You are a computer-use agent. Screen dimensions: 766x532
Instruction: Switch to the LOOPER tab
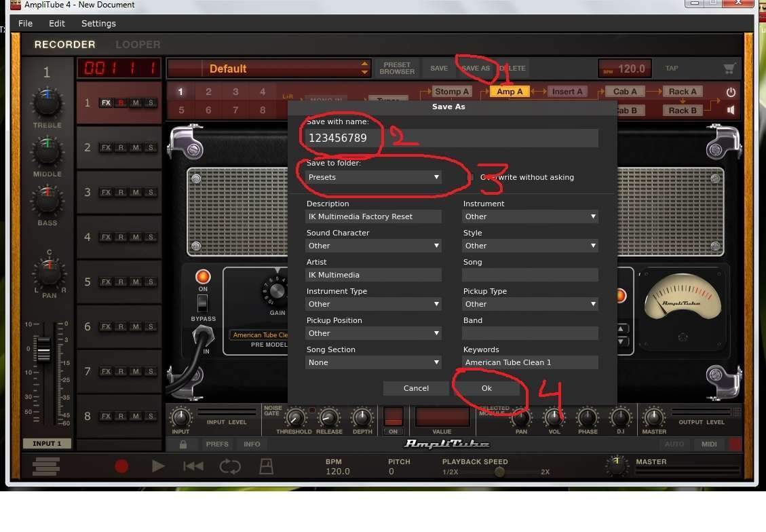[138, 45]
